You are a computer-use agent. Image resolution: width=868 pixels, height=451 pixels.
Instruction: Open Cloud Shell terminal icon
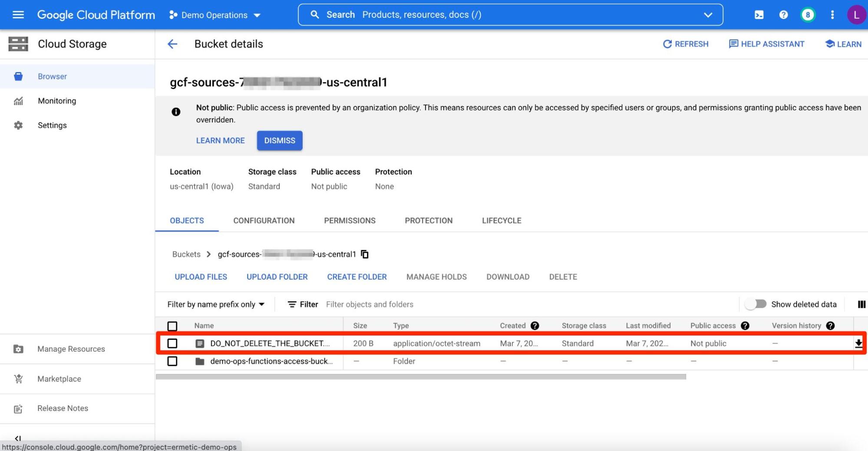759,15
